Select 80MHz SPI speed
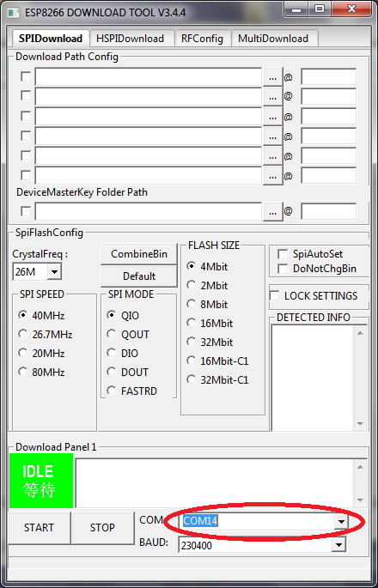The height and width of the screenshot is (588, 378). 23,372
